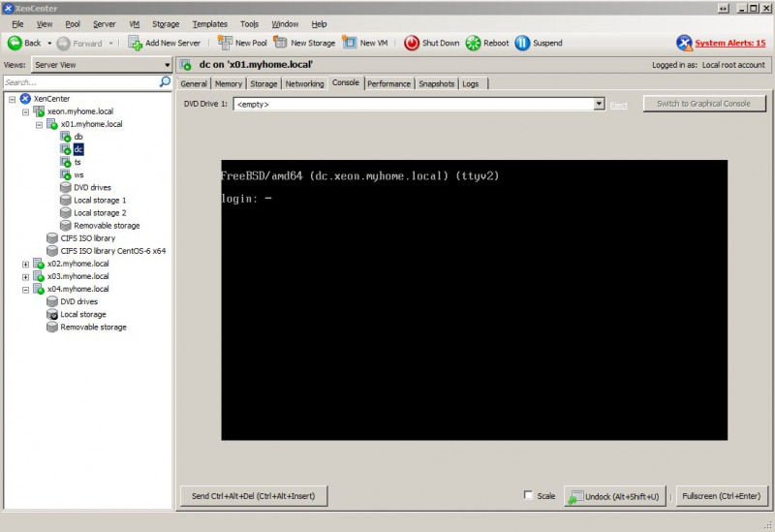Image resolution: width=775 pixels, height=532 pixels.
Task: Click the x02.myhome.local server icon
Action: (x=39, y=264)
